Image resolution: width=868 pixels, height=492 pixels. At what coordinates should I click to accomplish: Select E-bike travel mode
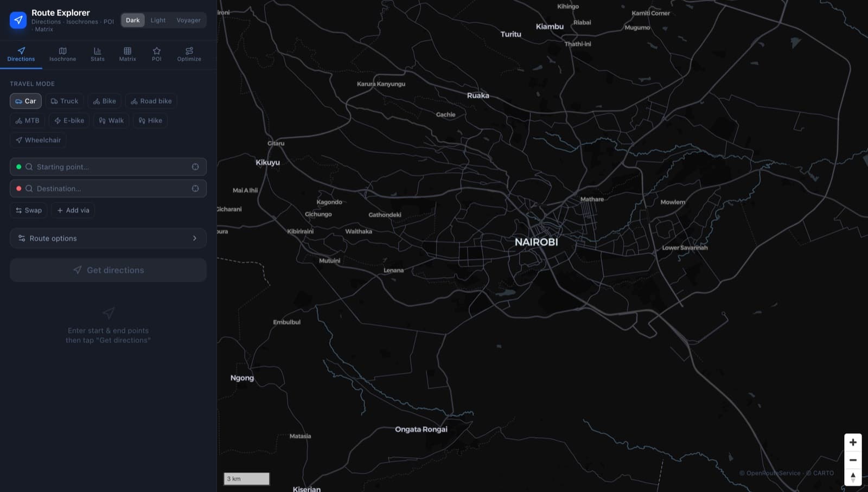pos(69,120)
